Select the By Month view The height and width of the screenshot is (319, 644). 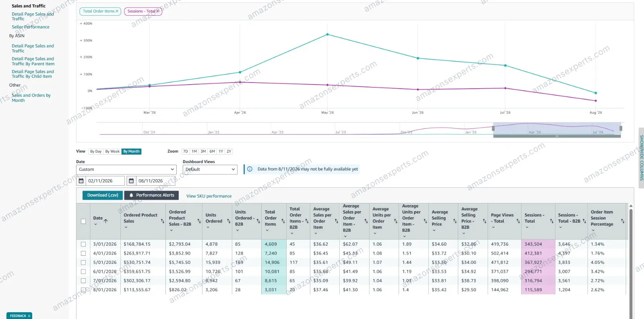pyautogui.click(x=132, y=151)
